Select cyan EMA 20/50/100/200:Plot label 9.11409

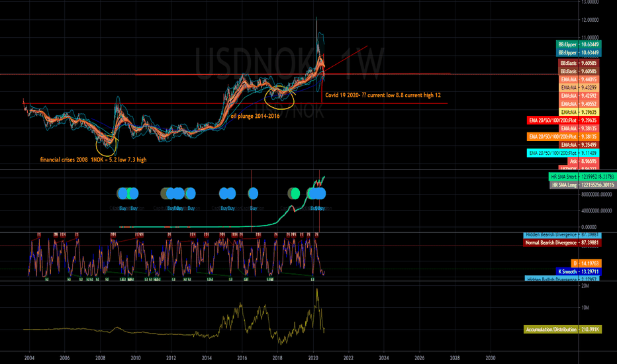(x=563, y=153)
